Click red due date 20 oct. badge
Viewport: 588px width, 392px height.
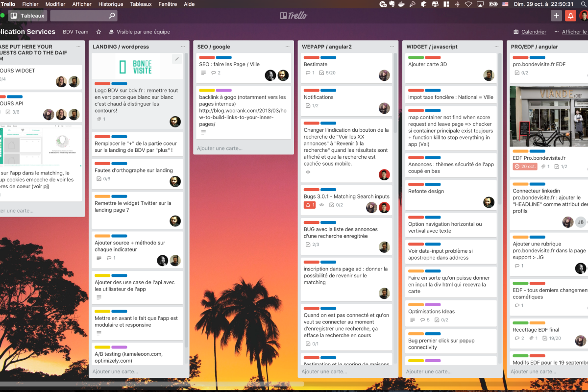point(525,167)
